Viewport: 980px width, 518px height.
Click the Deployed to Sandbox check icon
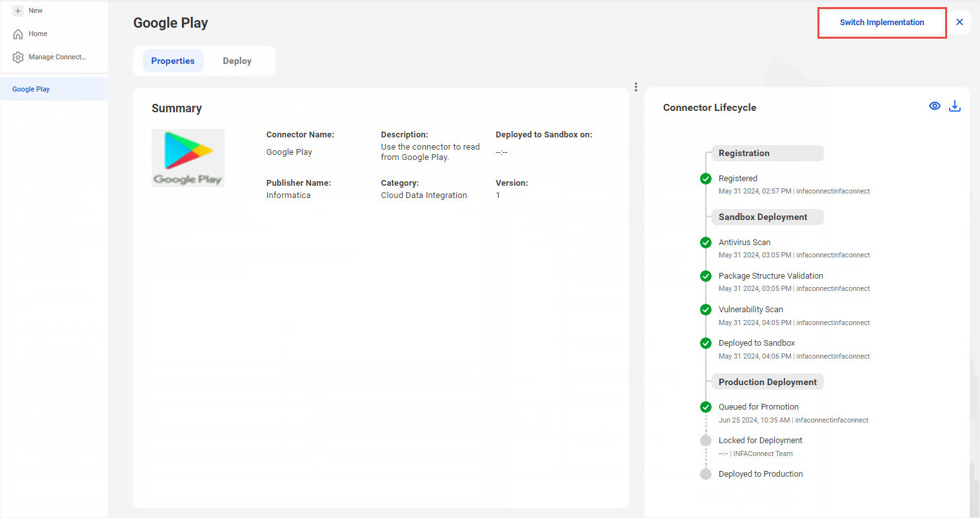706,343
